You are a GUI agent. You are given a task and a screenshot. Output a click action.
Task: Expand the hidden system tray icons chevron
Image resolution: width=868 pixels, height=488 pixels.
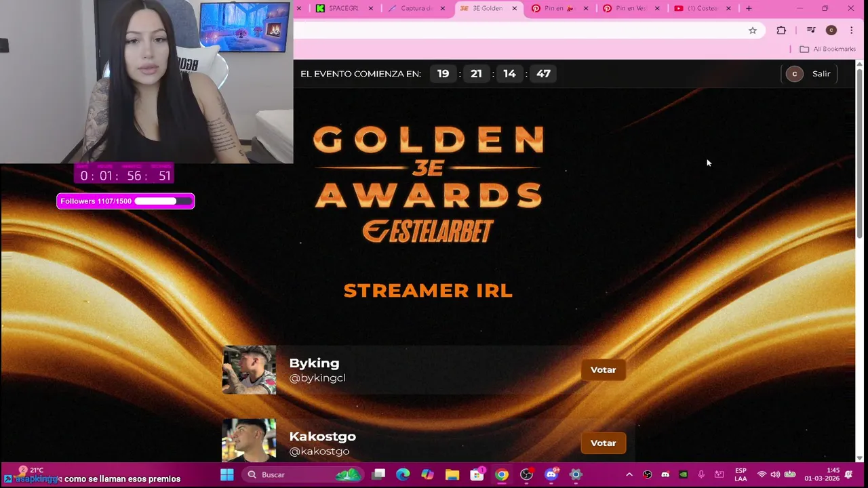[629, 474]
